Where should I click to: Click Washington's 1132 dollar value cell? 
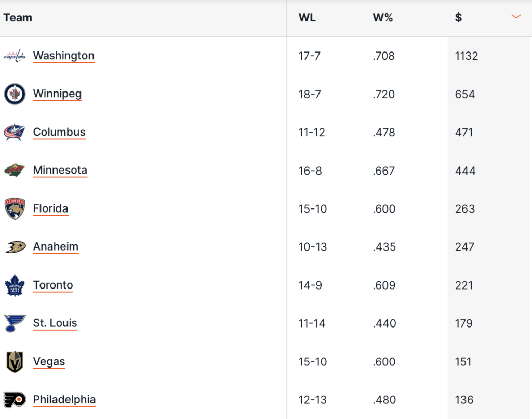[x=466, y=56]
